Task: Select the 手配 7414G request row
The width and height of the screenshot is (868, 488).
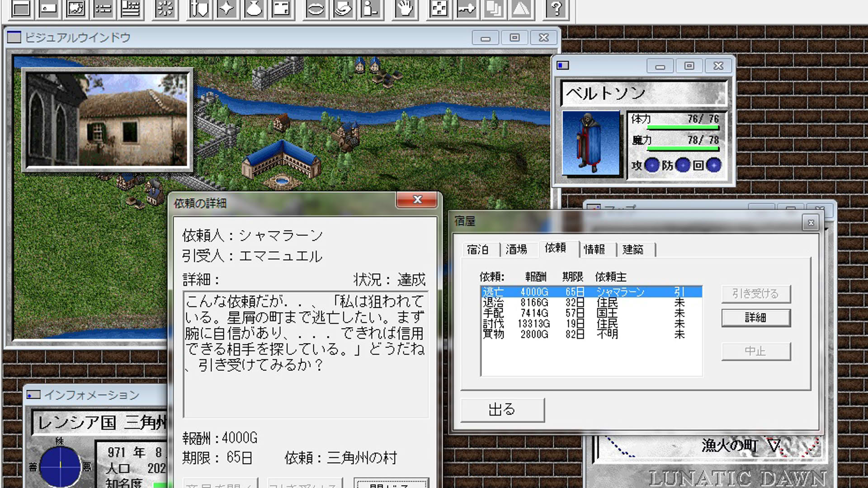Action: (x=591, y=313)
